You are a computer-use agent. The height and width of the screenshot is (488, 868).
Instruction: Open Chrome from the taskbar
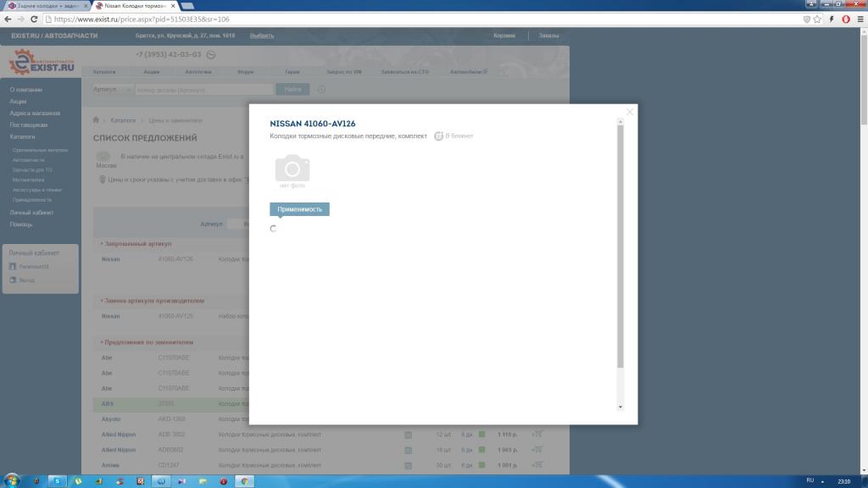(x=244, y=481)
